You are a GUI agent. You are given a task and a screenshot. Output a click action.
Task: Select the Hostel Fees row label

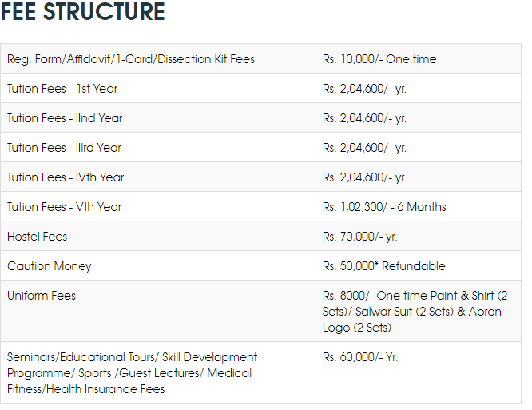[38, 237]
